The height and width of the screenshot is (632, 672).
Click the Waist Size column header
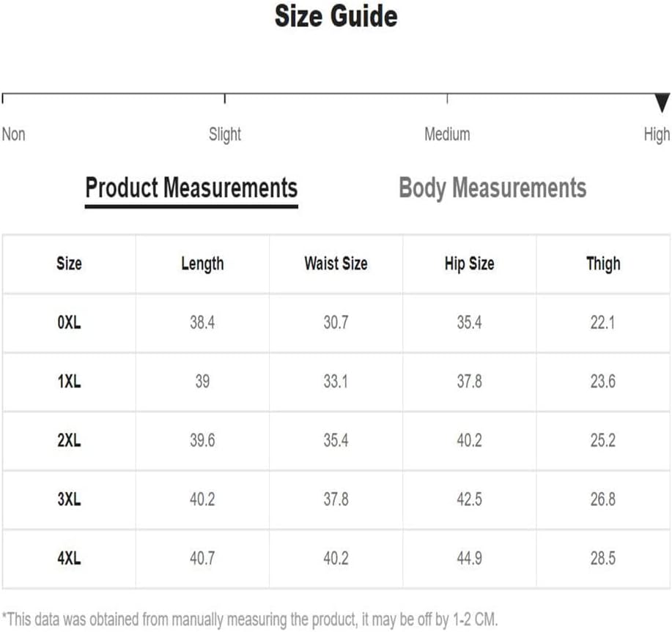pyautogui.click(x=336, y=264)
